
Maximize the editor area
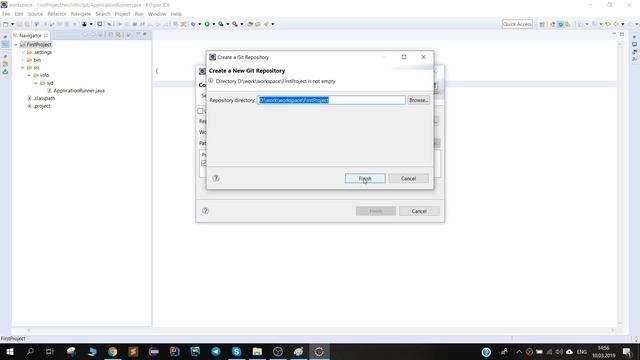(x=622, y=34)
